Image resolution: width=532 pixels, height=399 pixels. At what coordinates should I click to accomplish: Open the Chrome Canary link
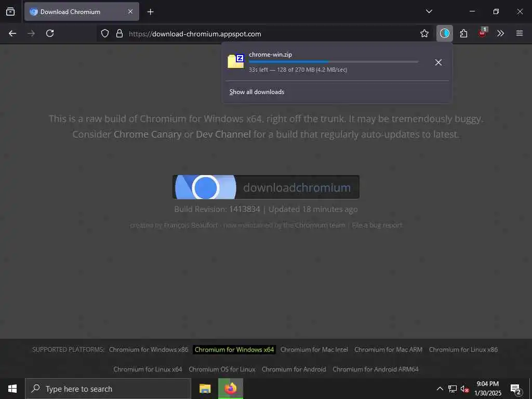click(x=148, y=135)
